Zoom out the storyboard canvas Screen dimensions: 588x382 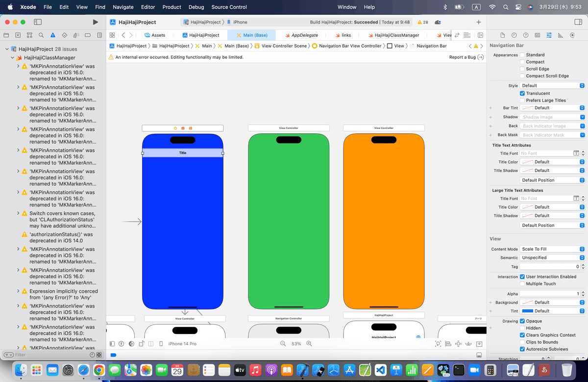pos(283,344)
